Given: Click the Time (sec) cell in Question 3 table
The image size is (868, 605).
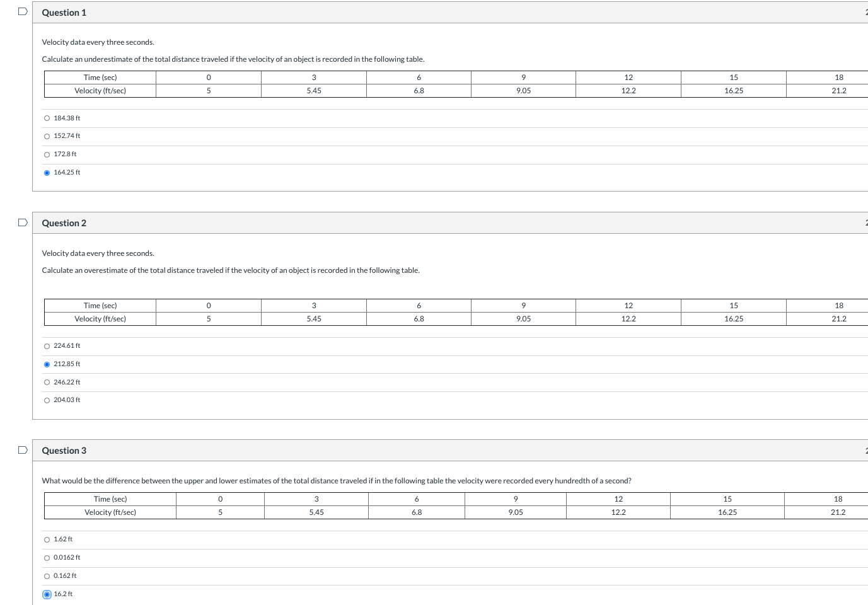Looking at the screenshot, I should (110, 498).
